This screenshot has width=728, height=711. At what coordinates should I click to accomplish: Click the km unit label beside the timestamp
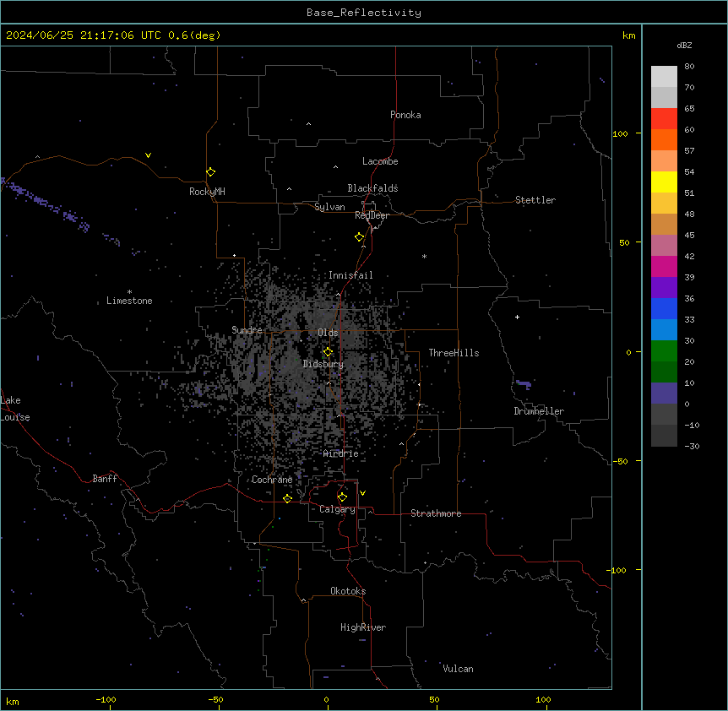[x=628, y=35]
